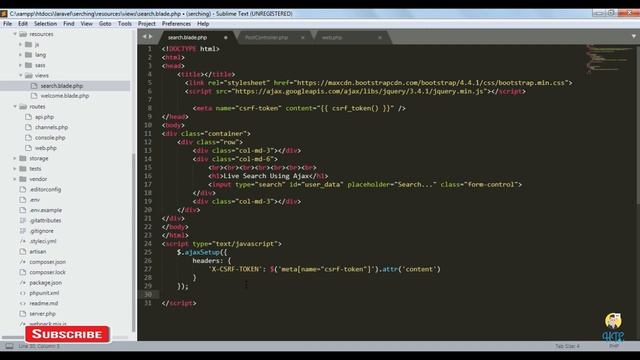Expand the lang folder
640x360 pixels.
click(20, 54)
